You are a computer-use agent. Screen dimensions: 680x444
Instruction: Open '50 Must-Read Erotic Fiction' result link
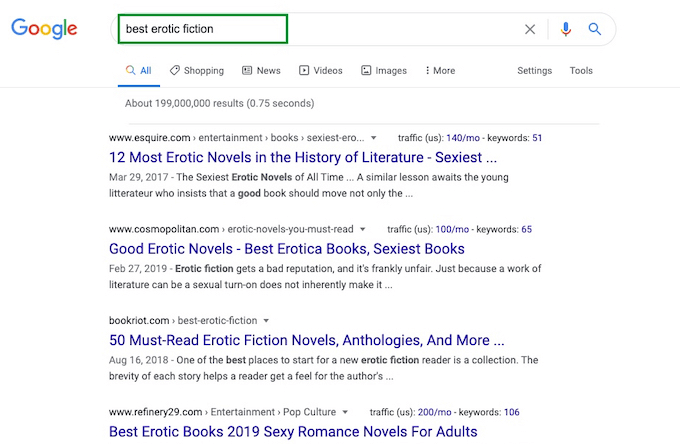click(307, 340)
